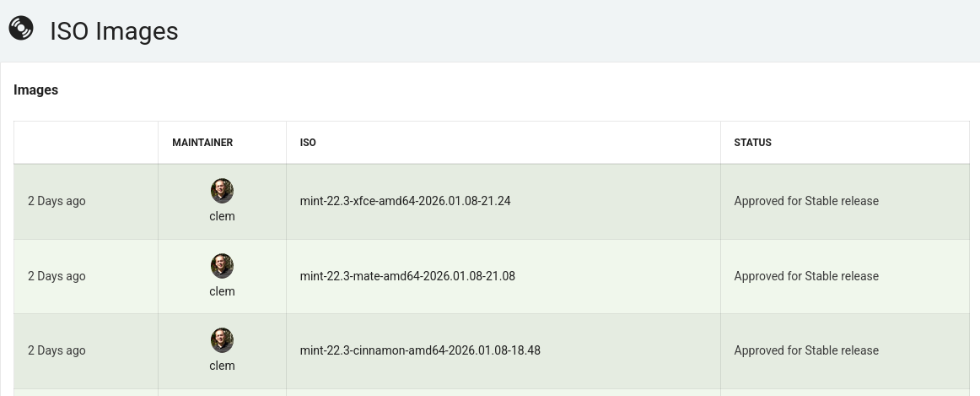This screenshot has height=396, width=980.
Task: Open the mint-22.3-xfce-amd64 ISO entry
Action: coord(405,201)
